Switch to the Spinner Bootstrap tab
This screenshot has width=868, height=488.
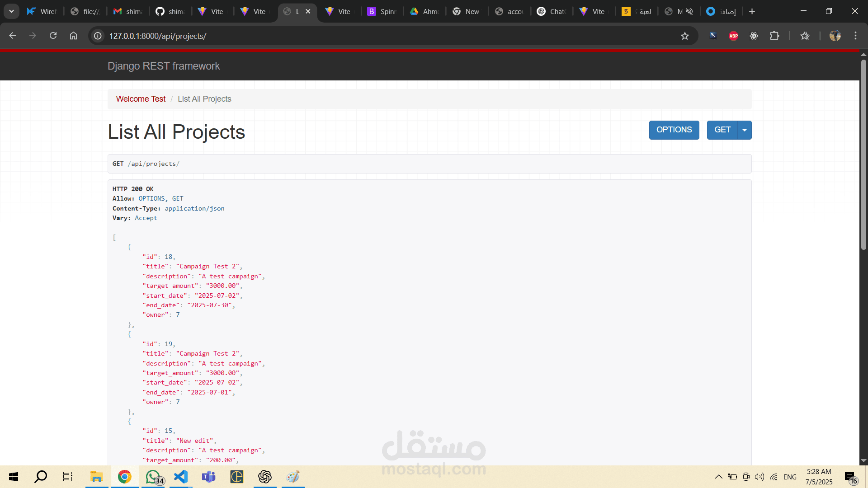[382, 11]
